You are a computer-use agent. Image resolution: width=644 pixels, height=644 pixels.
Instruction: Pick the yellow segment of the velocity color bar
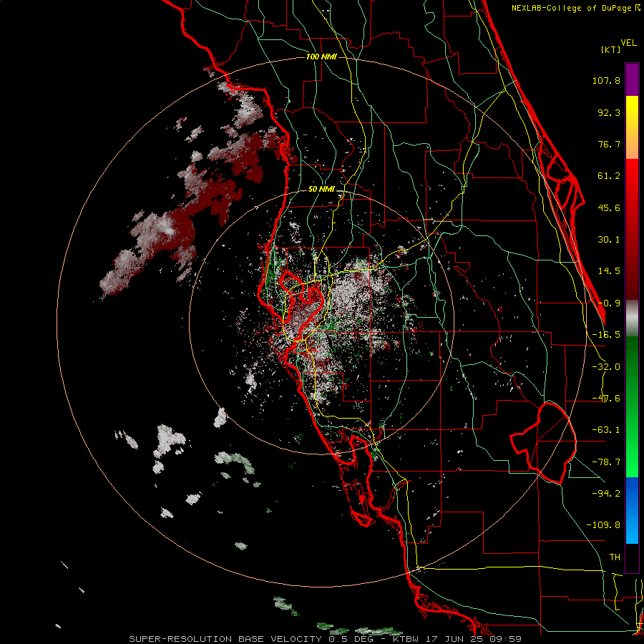[632, 127]
